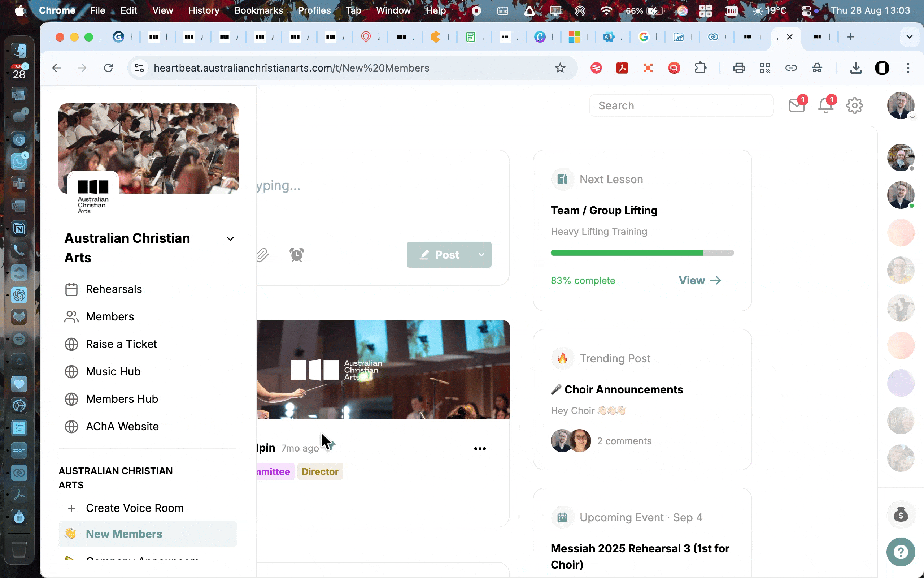Click the Team / Group Lifting lesson title
924x578 pixels.
pyautogui.click(x=604, y=210)
